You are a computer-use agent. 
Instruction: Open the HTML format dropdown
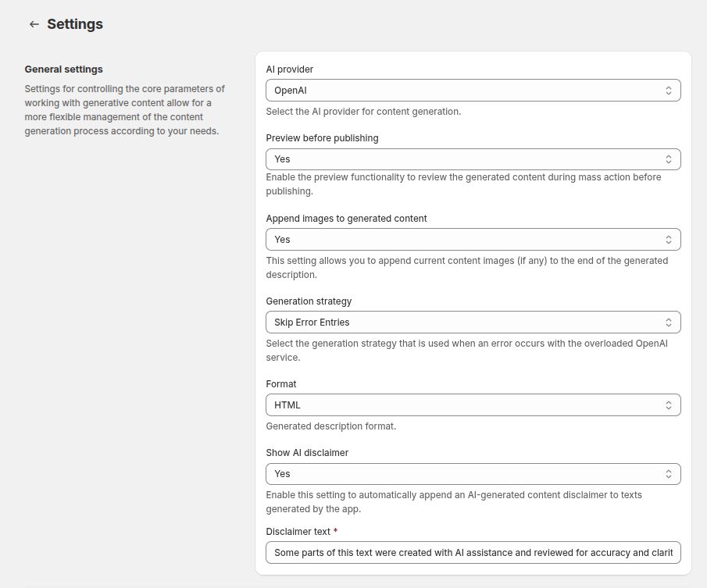(473, 405)
